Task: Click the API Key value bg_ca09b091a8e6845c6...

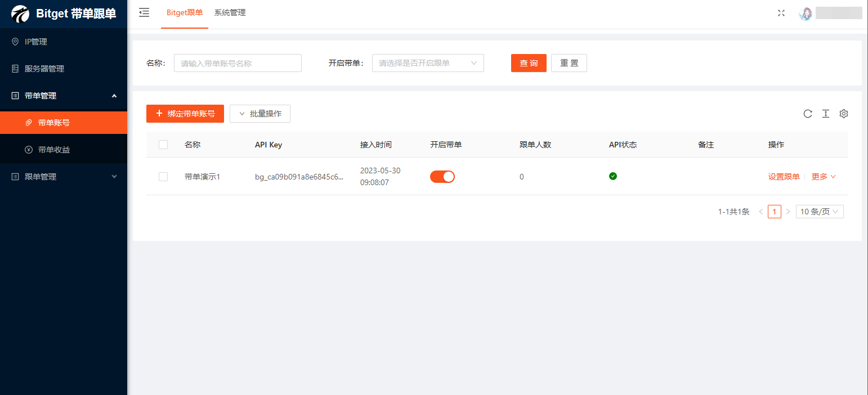Action: point(299,177)
